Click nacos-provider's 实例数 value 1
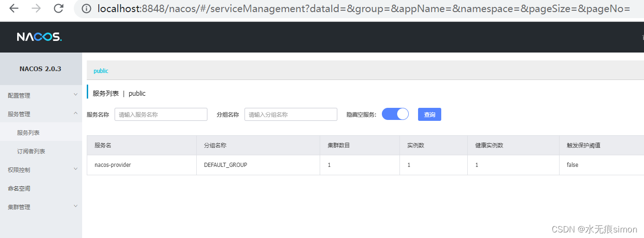This screenshot has width=644, height=238. (409, 165)
